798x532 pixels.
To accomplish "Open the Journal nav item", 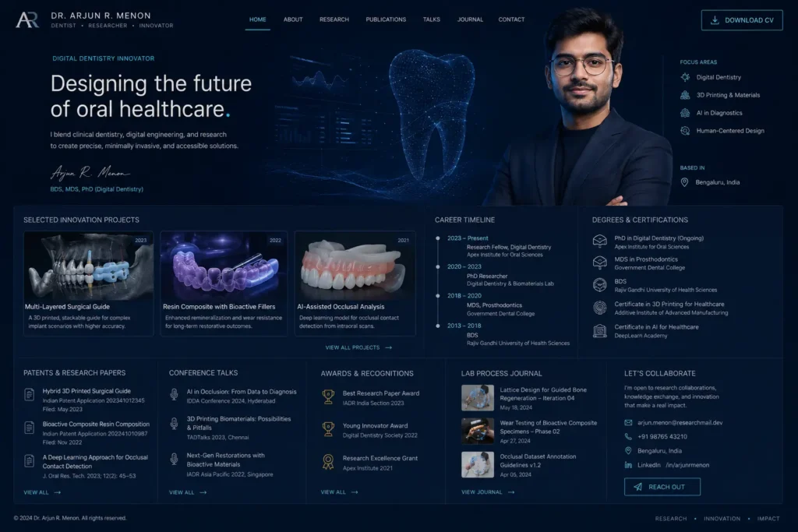I will pos(470,19).
